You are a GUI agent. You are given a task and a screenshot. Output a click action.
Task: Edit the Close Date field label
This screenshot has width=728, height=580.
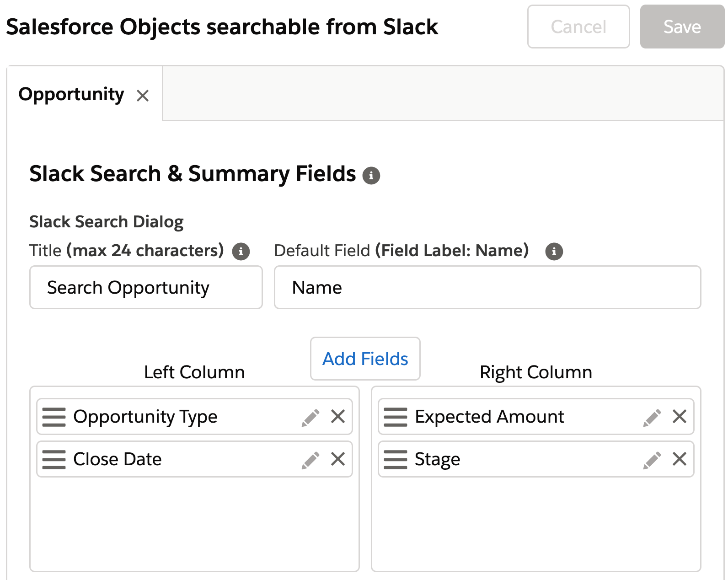click(310, 460)
